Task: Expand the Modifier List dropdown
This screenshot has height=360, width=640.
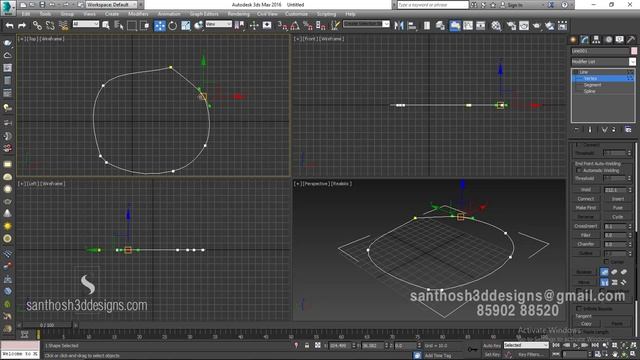Action: click(632, 62)
